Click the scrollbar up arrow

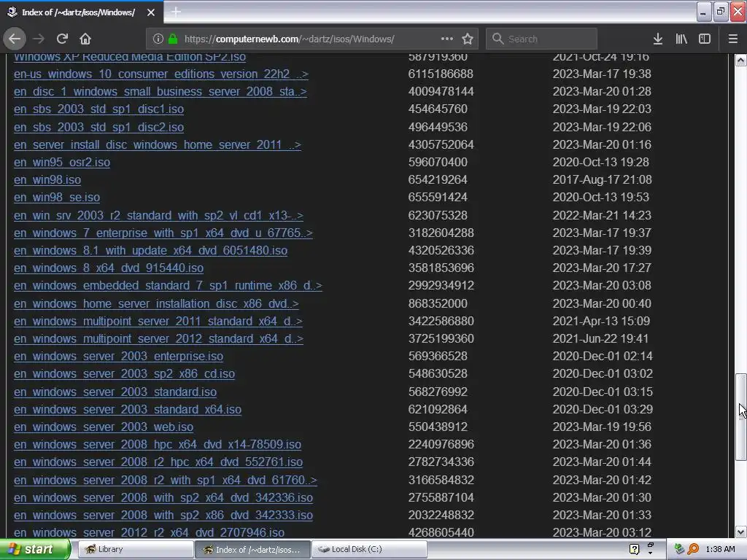tap(740, 60)
